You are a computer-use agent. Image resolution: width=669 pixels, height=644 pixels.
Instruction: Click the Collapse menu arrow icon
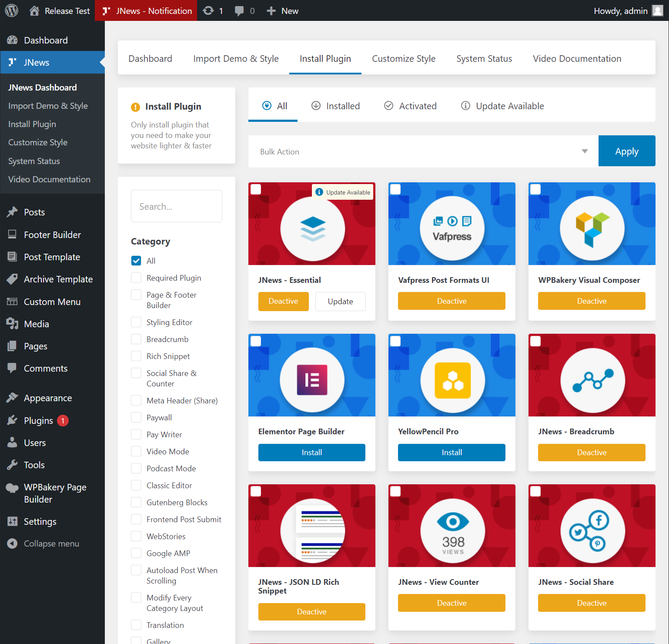pyautogui.click(x=12, y=543)
